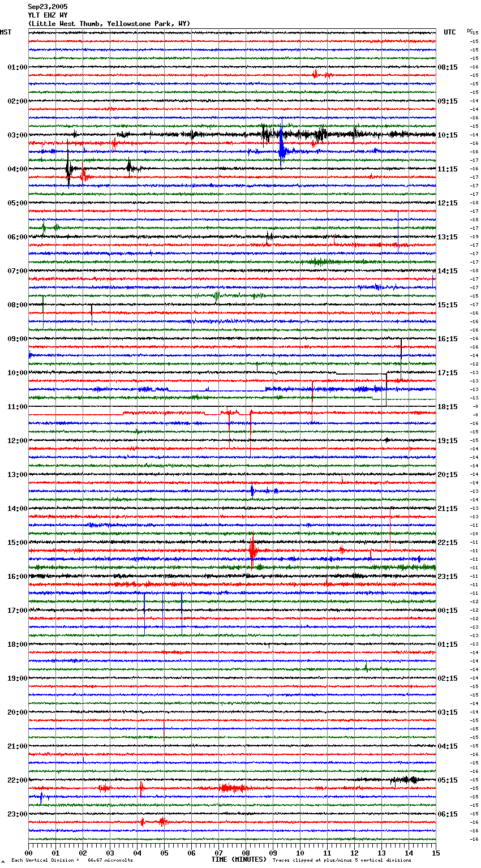Viewport: 481px width, 868px height.
Task: Click the 11:15 UTC time label
Action: pos(448,169)
